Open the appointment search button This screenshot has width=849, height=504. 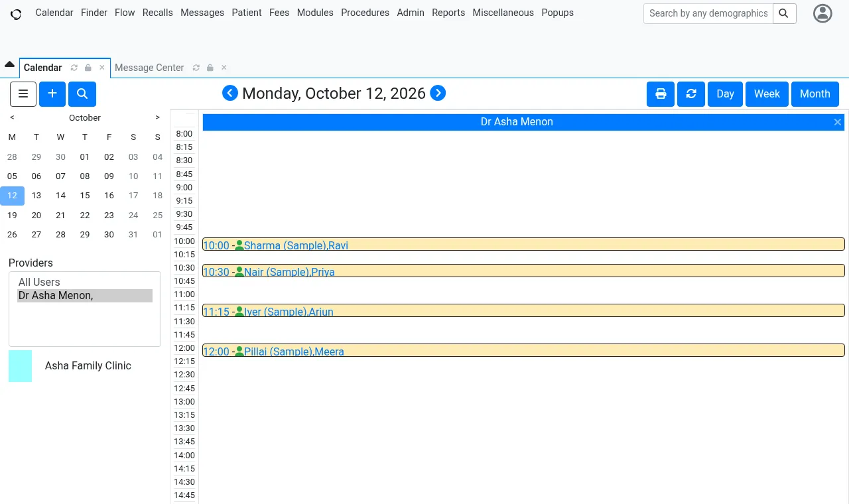click(82, 94)
